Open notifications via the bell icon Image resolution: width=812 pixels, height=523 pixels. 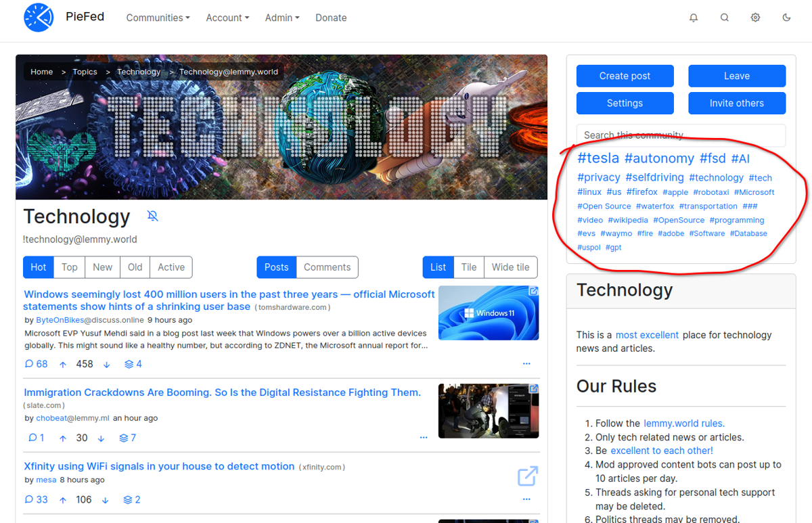694,18
